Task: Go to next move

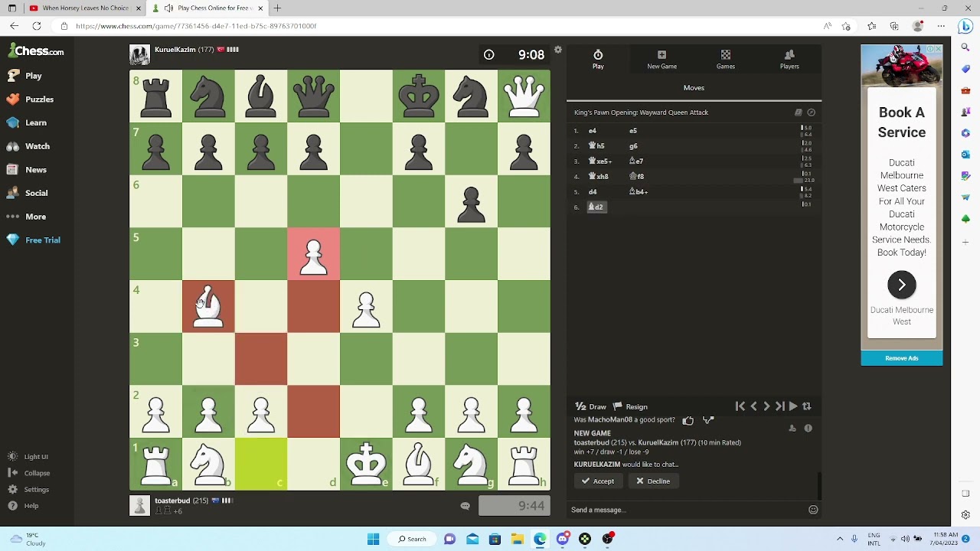Action: coord(766,407)
